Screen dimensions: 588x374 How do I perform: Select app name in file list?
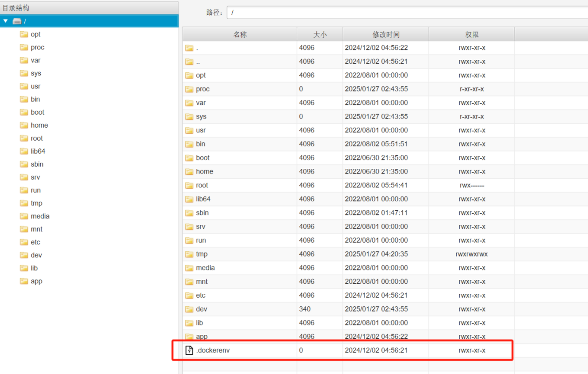tap(201, 336)
